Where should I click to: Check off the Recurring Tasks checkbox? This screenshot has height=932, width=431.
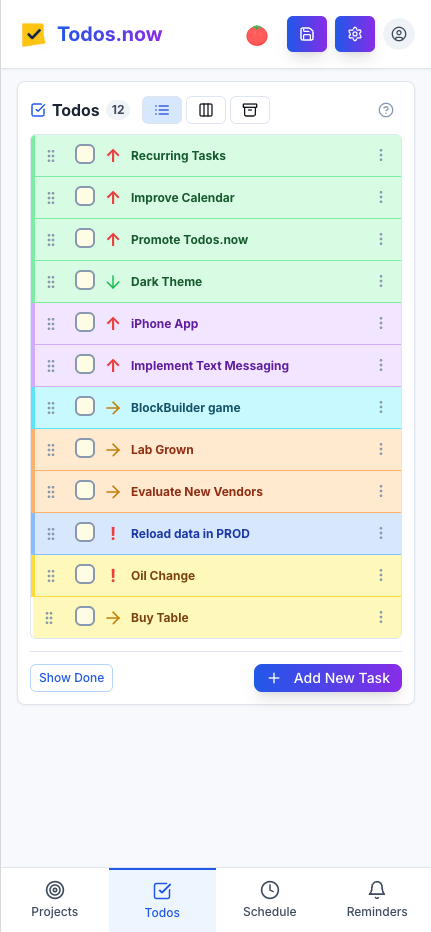coord(85,155)
